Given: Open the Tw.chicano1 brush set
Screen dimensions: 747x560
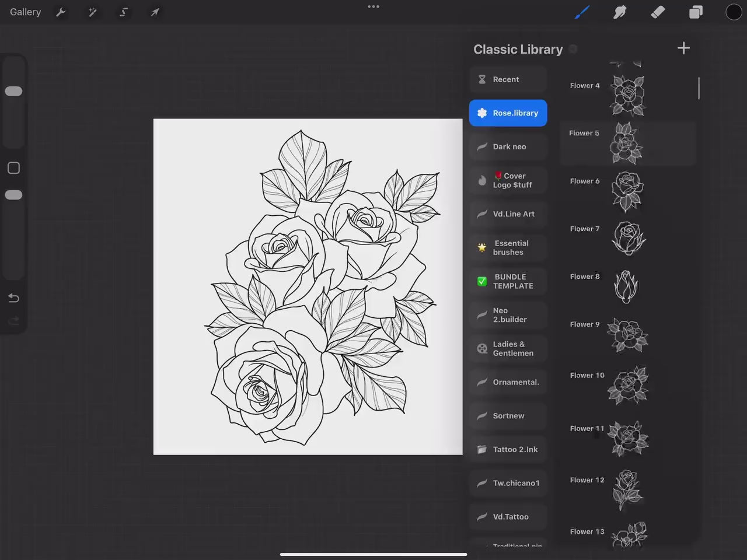Looking at the screenshot, I should pos(508,483).
